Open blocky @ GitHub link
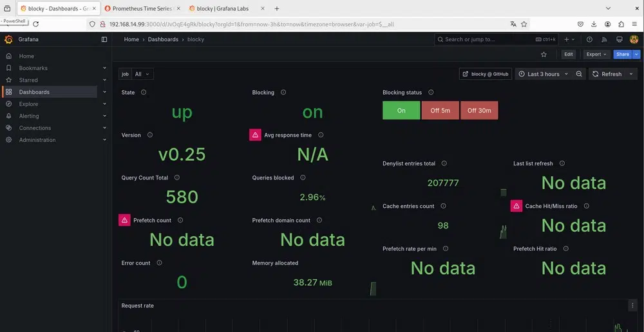644x332 pixels. tap(486, 74)
